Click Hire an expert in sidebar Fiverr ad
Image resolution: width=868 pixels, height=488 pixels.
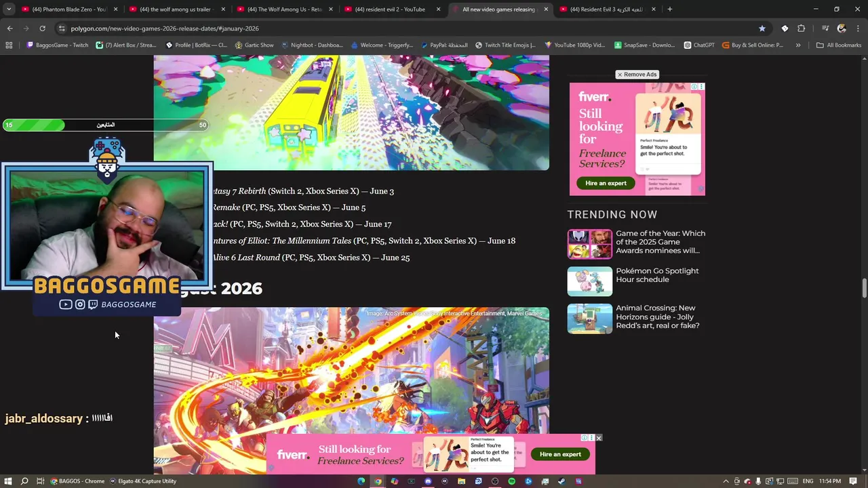606,183
